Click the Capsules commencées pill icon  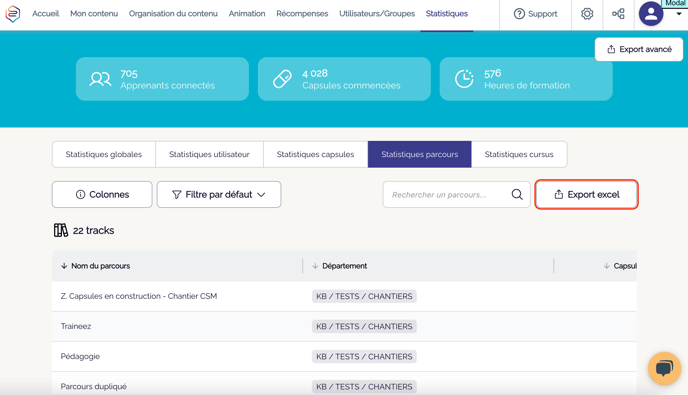(x=282, y=79)
